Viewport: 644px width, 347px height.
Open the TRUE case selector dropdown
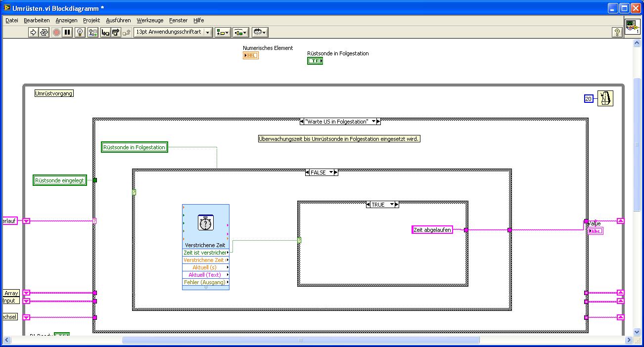point(392,204)
